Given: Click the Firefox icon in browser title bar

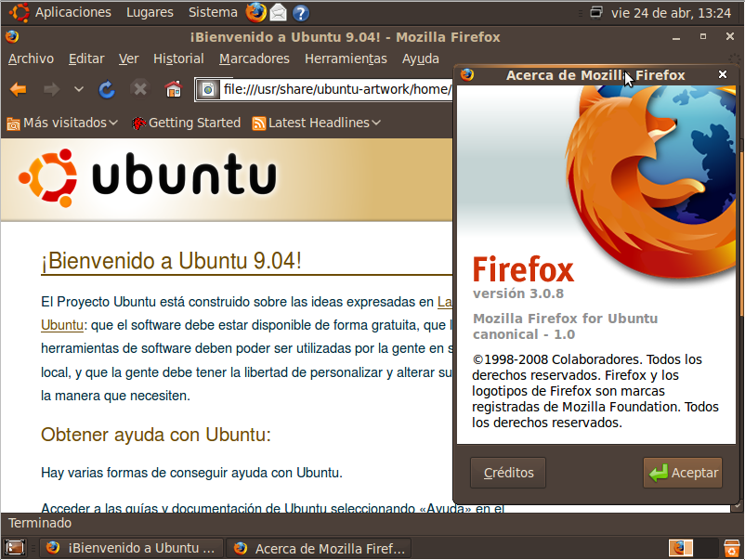Looking at the screenshot, I should 12,36.
